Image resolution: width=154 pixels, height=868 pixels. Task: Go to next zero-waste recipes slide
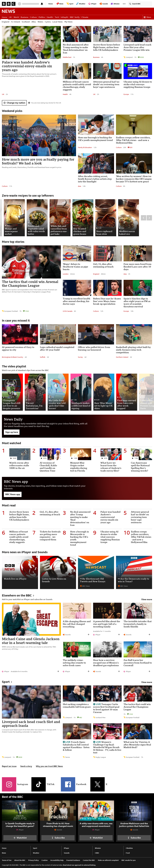point(149,218)
